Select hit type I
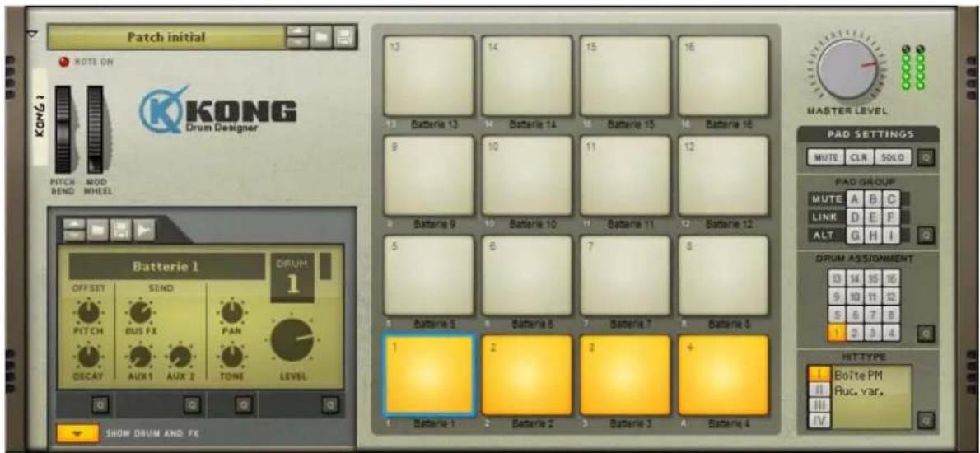Viewport: 980px width, 453px height. pyautogui.click(x=819, y=374)
